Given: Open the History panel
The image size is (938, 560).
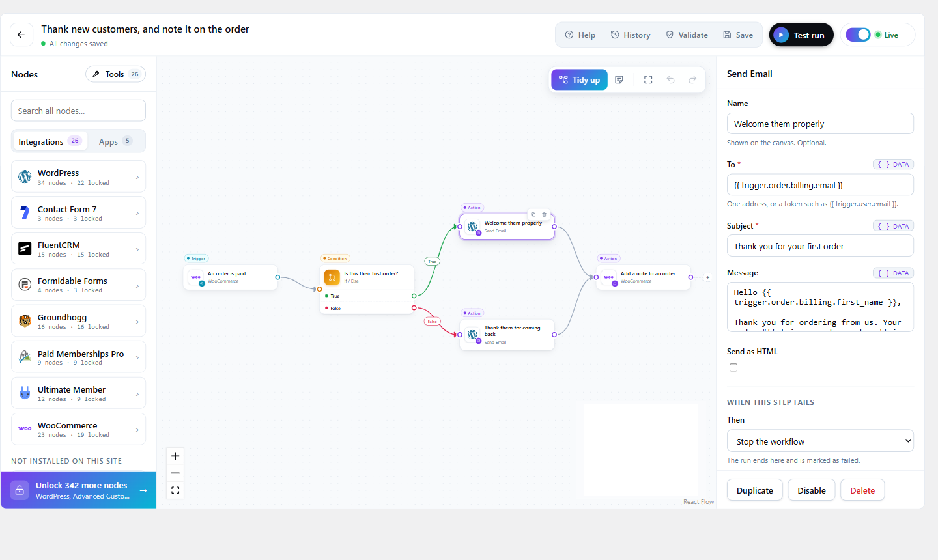Looking at the screenshot, I should [x=631, y=35].
